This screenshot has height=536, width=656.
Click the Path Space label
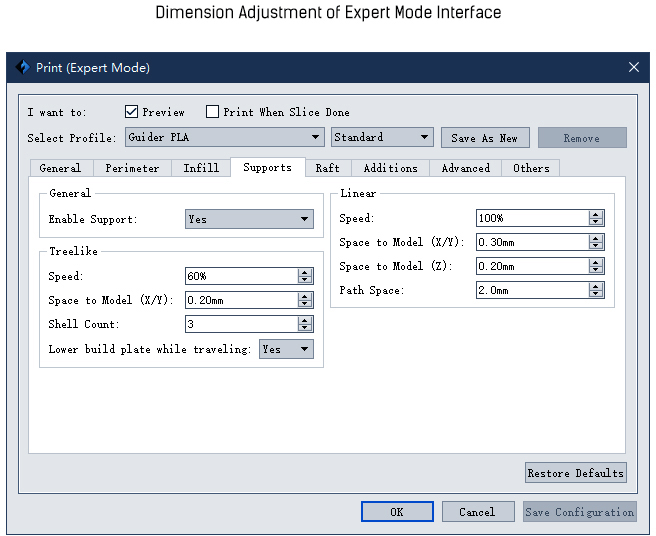[x=372, y=290]
